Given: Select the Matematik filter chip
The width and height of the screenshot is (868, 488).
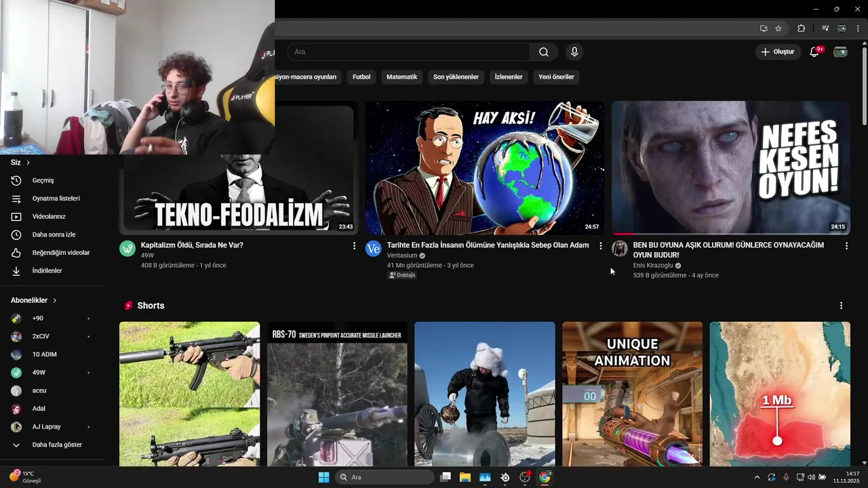Looking at the screenshot, I should tap(401, 77).
